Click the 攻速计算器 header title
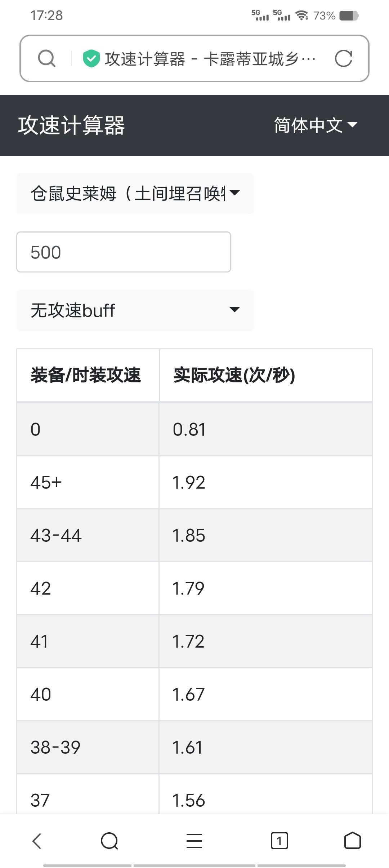 (x=71, y=125)
